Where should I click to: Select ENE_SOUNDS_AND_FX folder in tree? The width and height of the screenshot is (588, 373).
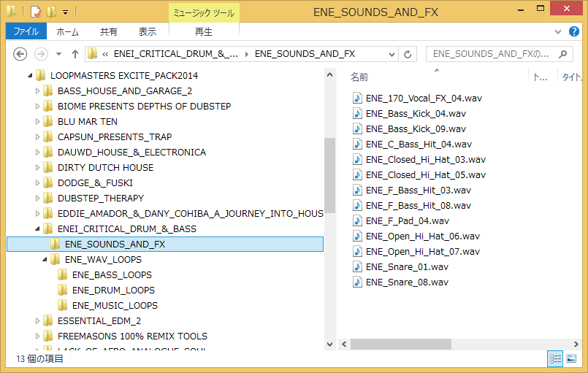point(165,244)
